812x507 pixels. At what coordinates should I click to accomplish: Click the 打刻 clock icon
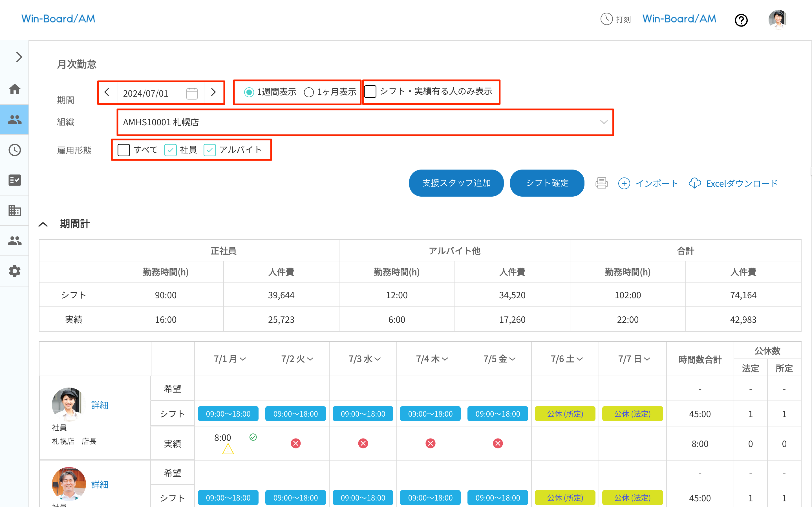606,19
